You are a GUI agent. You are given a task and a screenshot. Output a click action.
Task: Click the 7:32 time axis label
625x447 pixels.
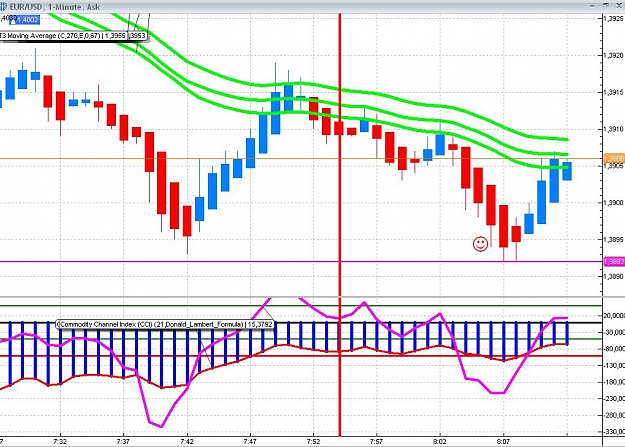pos(60,441)
